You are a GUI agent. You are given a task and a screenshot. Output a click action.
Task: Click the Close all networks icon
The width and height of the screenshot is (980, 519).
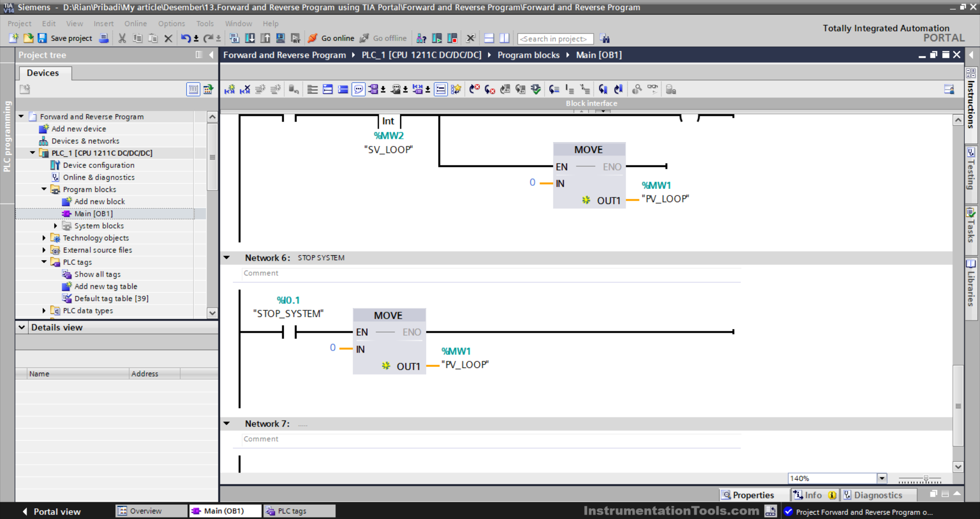click(x=343, y=89)
